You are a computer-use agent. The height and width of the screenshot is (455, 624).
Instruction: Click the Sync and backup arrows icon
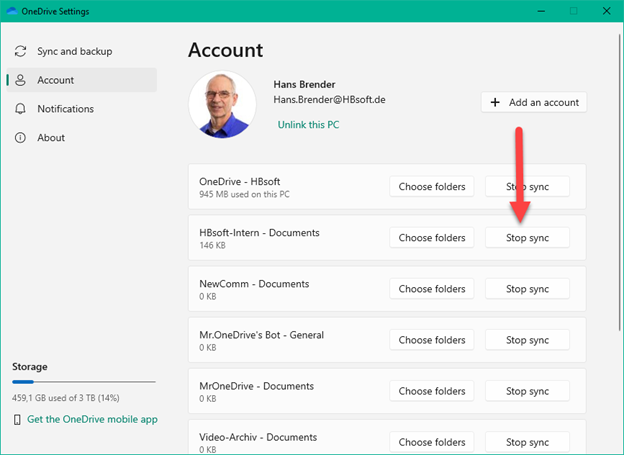[x=20, y=51]
